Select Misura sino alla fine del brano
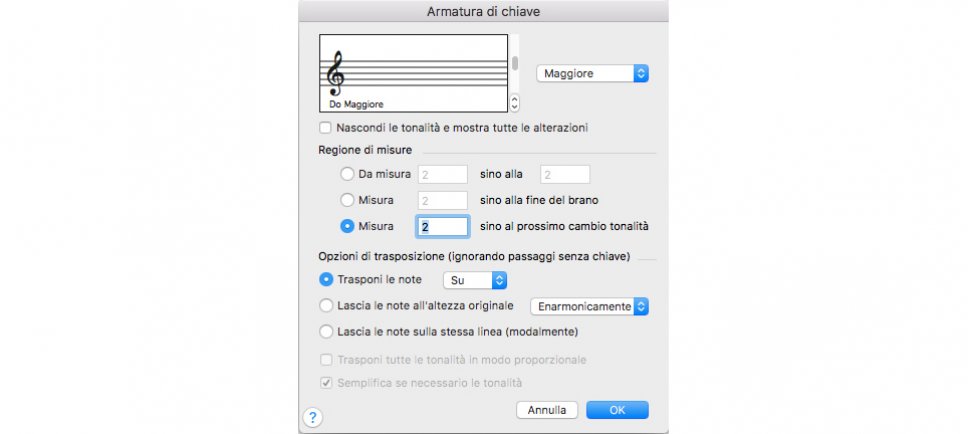 coord(348,200)
